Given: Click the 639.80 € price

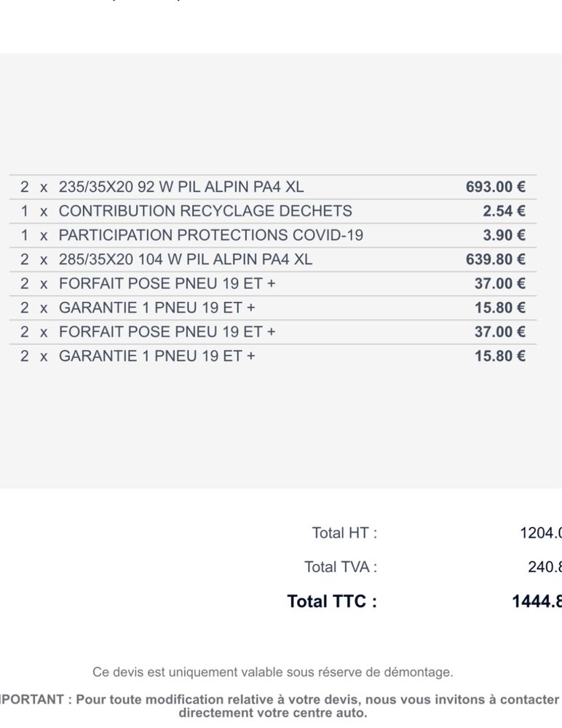Looking at the screenshot, I should (x=496, y=260).
